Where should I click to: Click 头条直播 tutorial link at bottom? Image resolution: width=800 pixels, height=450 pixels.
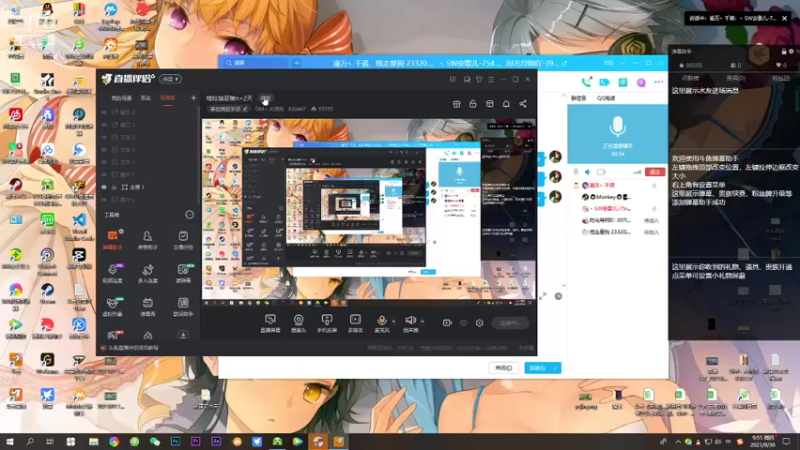(x=134, y=348)
